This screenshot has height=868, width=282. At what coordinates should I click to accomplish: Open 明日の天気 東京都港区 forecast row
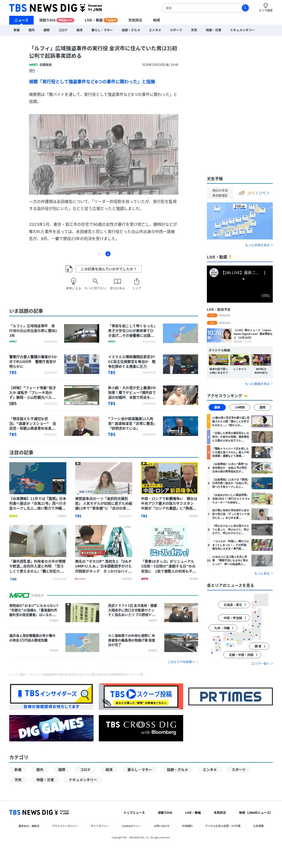[x=239, y=193]
